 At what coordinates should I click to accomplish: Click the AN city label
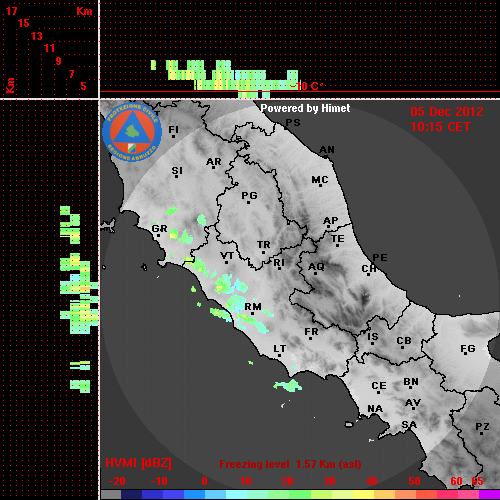pos(327,150)
